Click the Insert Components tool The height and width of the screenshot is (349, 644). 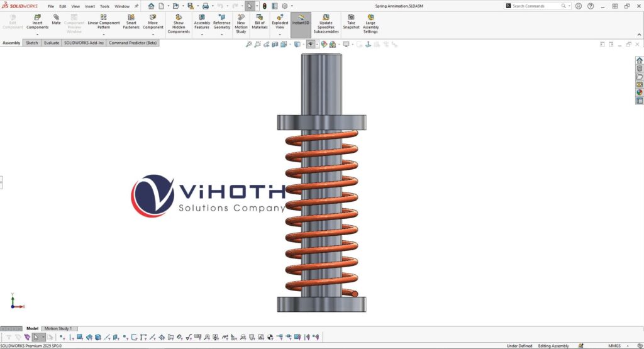37,22
